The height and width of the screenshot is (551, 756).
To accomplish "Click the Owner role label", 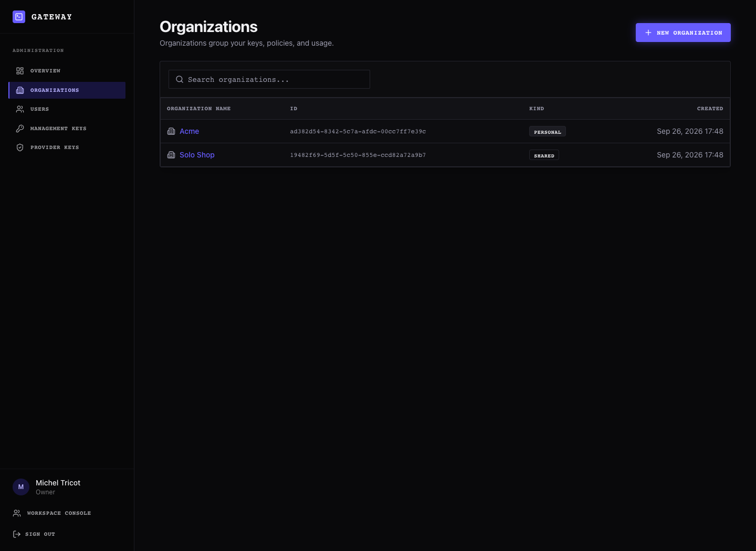I will pyautogui.click(x=45, y=492).
